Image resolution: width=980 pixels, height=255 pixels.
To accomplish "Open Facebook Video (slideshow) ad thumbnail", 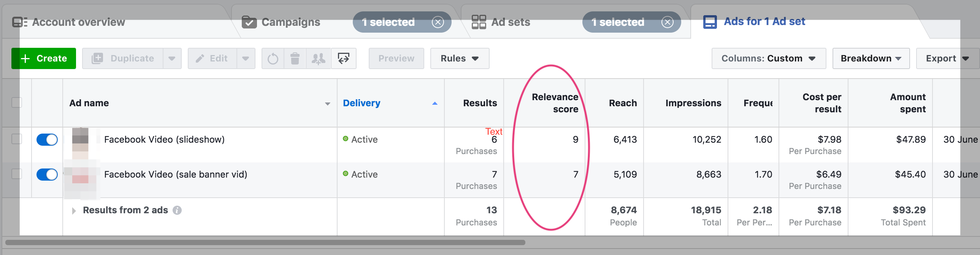I will click(80, 144).
